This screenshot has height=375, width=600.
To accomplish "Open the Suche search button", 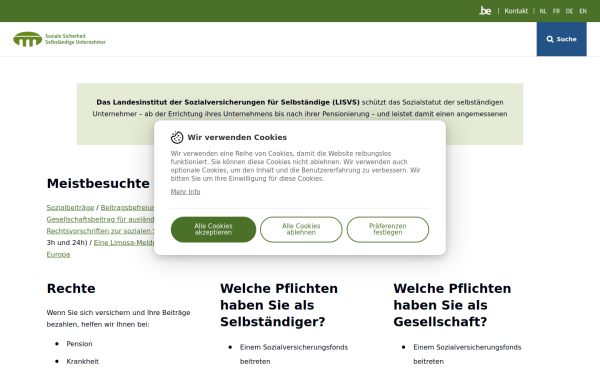I will 561,39.
